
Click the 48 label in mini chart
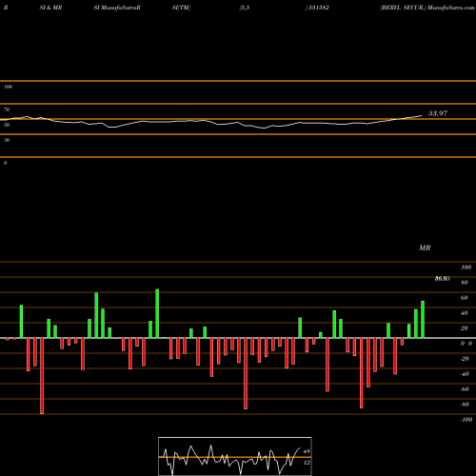point(307,451)
